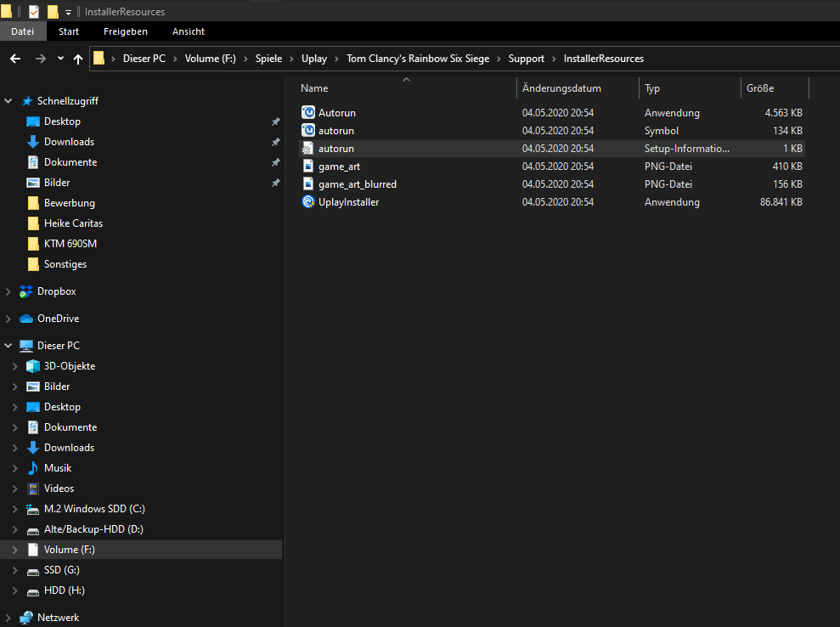
Task: Click pin icon next to quick-access Downloads
Action: tap(276, 142)
